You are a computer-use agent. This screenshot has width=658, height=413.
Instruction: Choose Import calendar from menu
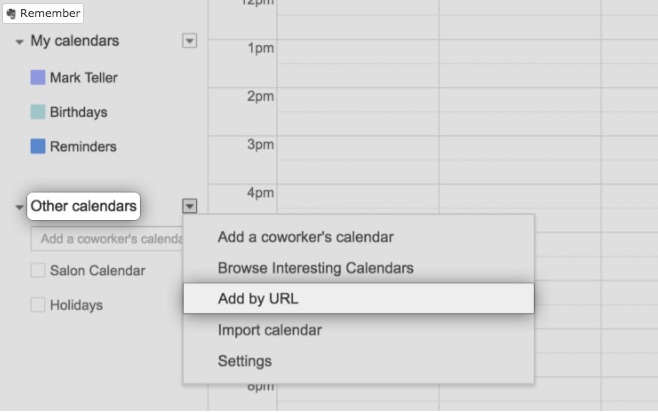(269, 329)
